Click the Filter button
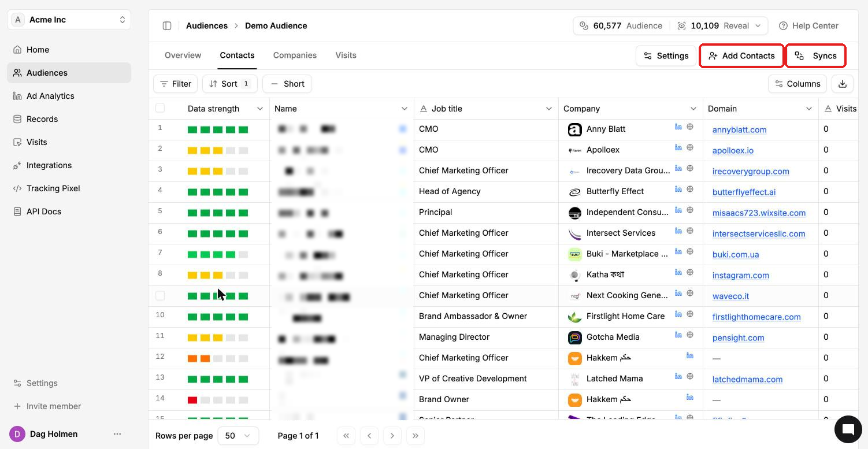 pos(176,84)
